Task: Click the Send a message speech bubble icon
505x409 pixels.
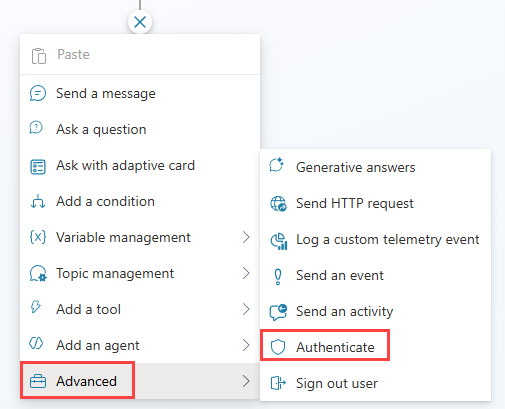Action: (x=38, y=93)
